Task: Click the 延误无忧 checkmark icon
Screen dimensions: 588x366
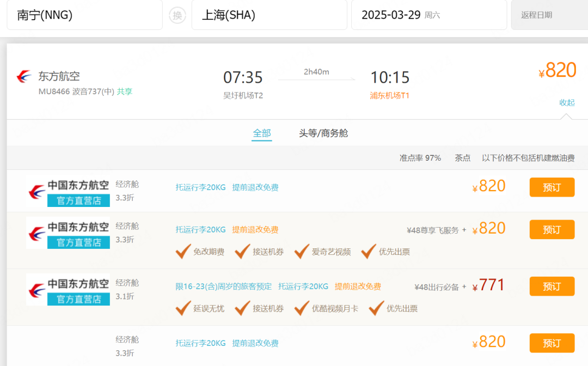Action: tap(183, 308)
